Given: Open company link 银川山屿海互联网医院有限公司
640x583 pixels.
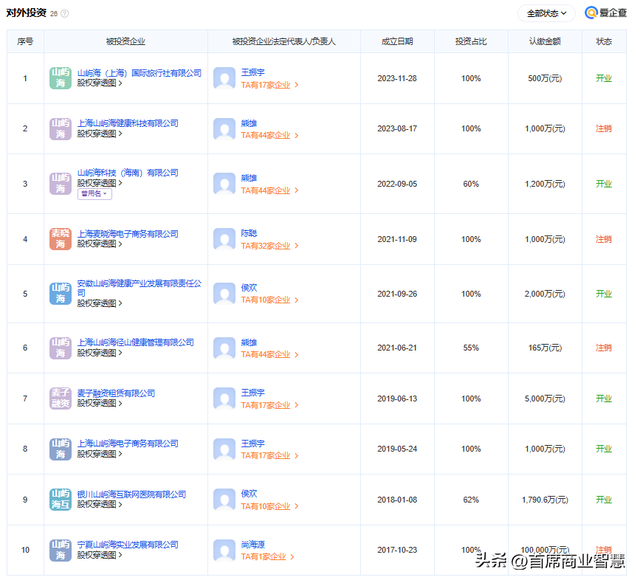Looking at the screenshot, I should [x=132, y=494].
